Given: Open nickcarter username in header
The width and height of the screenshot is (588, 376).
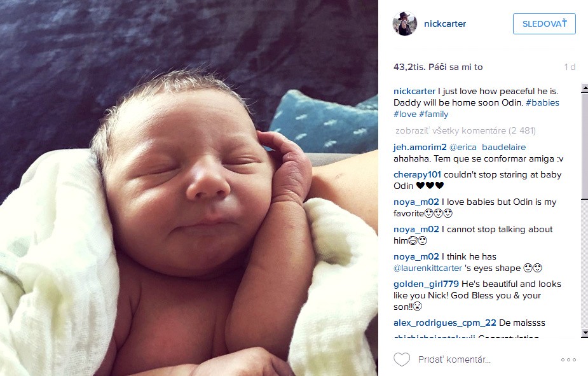Looking at the screenshot, I should (445, 24).
